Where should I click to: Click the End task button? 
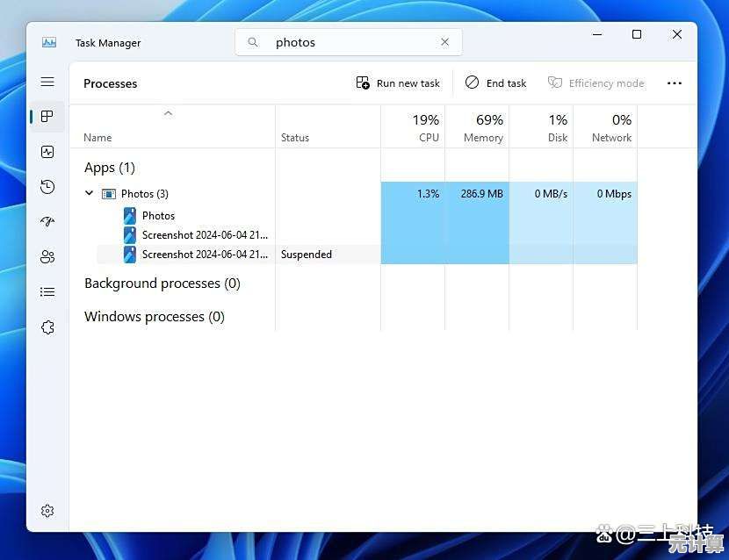pos(496,83)
